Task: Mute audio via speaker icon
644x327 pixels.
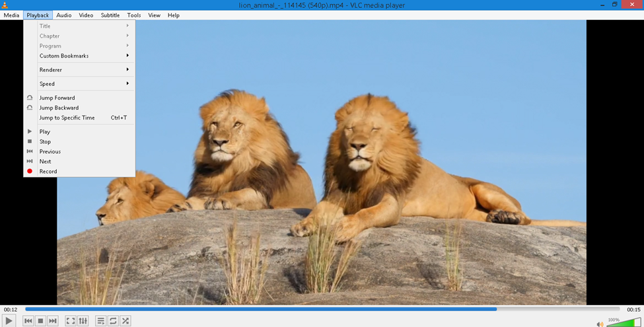Action: [600, 324]
